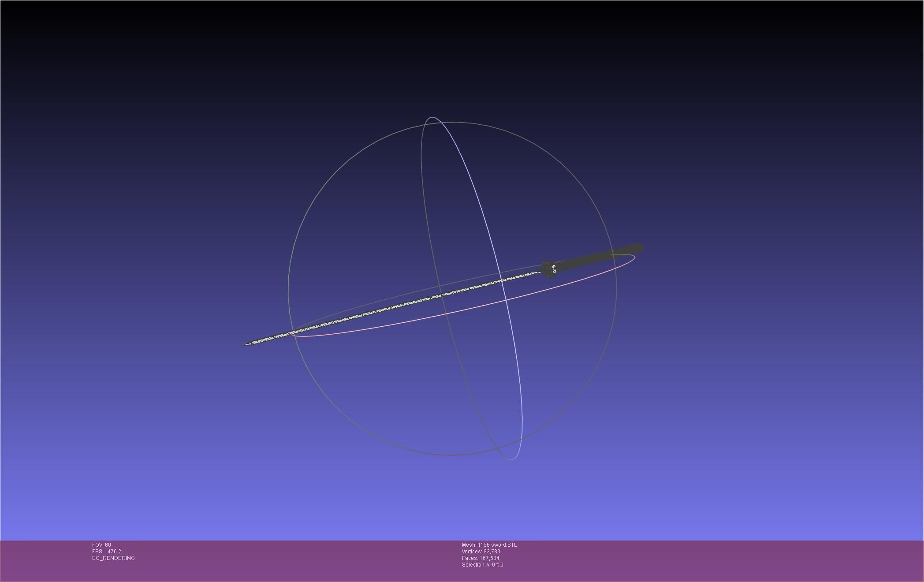Click the BO_RENDERING status label
The width and height of the screenshot is (924, 582).
pyautogui.click(x=113, y=558)
